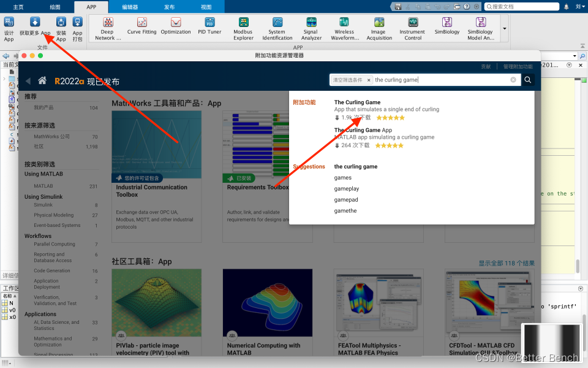Choose suggestion 'the curling game'
The width and height of the screenshot is (588, 368).
point(355,166)
